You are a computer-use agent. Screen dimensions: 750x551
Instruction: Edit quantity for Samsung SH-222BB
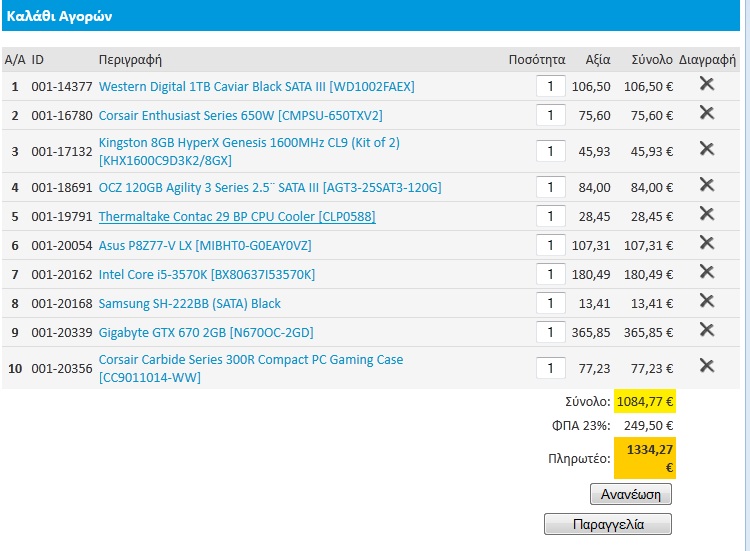point(551,303)
